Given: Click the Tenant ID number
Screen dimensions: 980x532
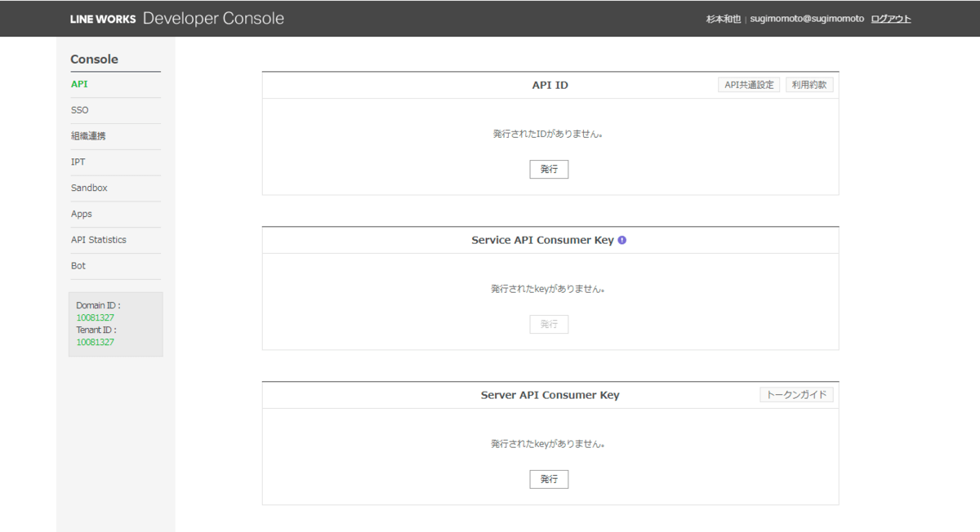Looking at the screenshot, I should coord(95,343).
